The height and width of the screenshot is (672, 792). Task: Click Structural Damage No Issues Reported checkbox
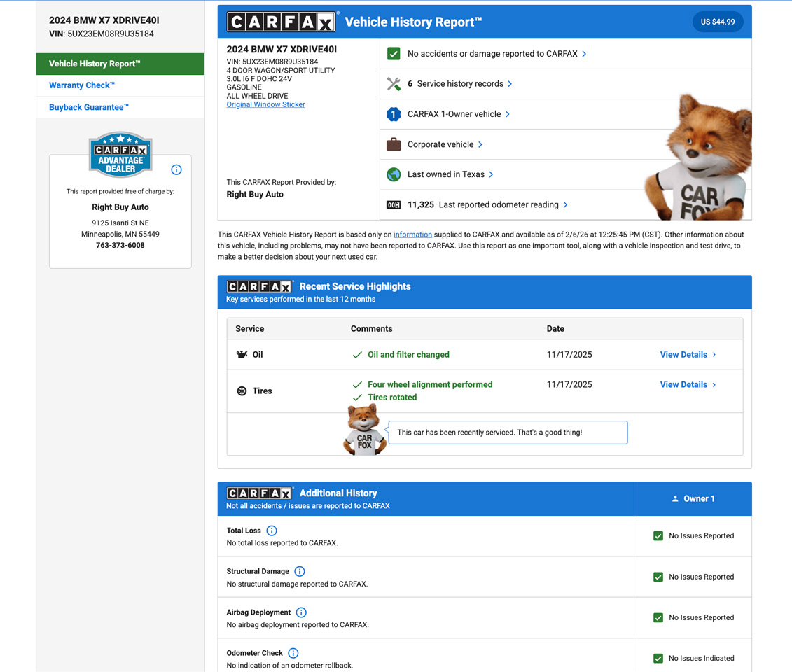click(x=658, y=577)
